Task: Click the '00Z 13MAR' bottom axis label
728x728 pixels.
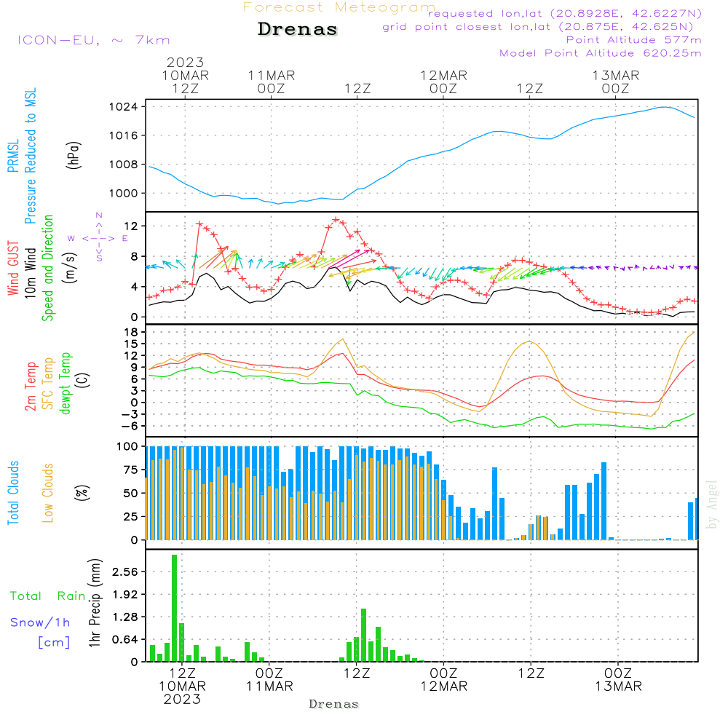Action: point(618,680)
